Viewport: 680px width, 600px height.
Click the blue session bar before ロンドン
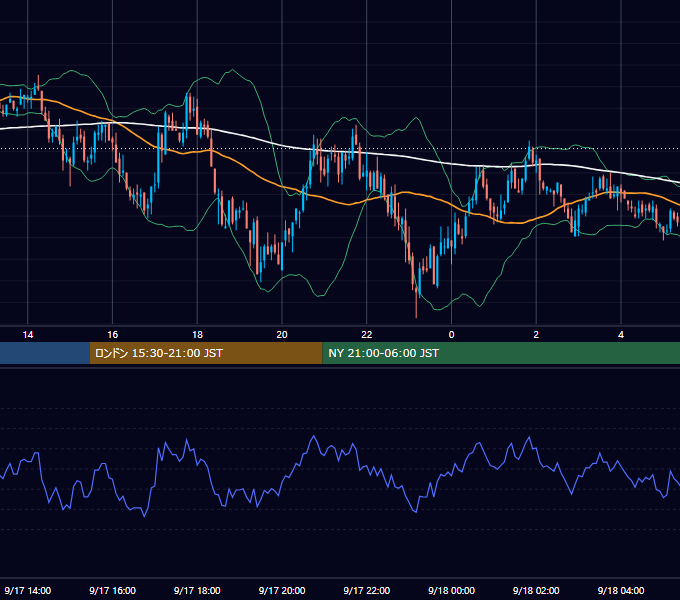coord(45,353)
